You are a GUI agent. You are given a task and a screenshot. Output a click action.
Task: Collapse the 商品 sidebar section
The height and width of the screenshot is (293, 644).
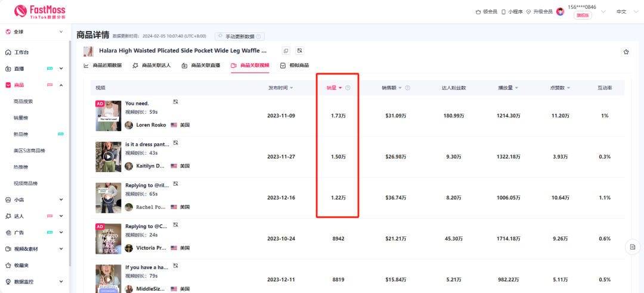pos(61,85)
